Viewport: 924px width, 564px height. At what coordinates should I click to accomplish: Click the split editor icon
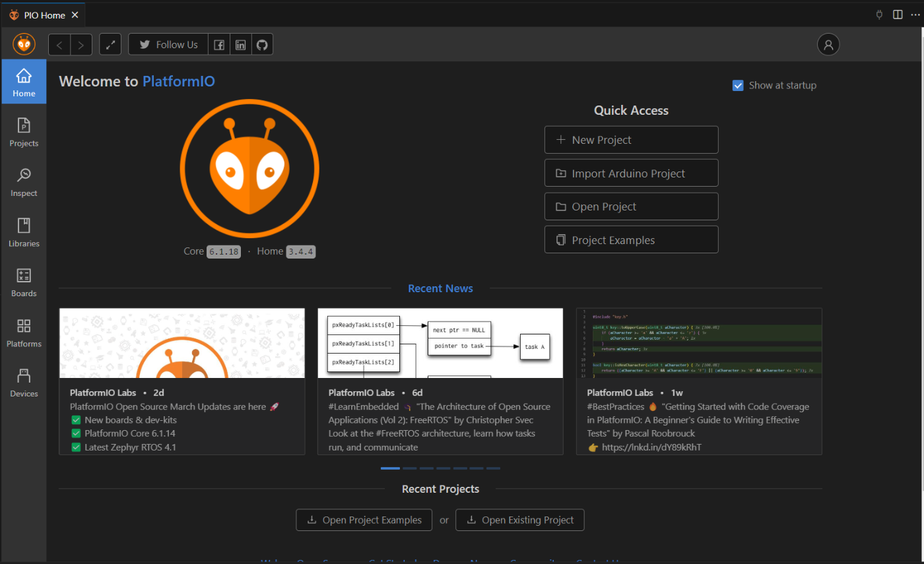[898, 14]
